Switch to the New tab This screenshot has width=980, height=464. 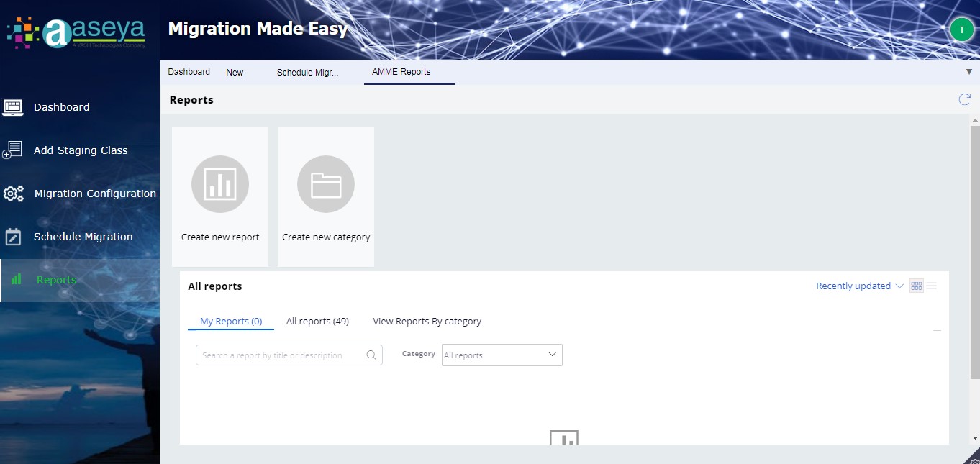(x=235, y=72)
